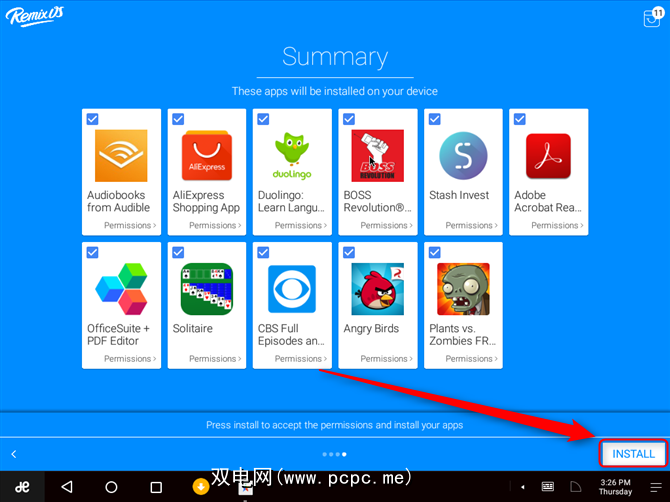Click the Remix OS logo

pos(35,16)
